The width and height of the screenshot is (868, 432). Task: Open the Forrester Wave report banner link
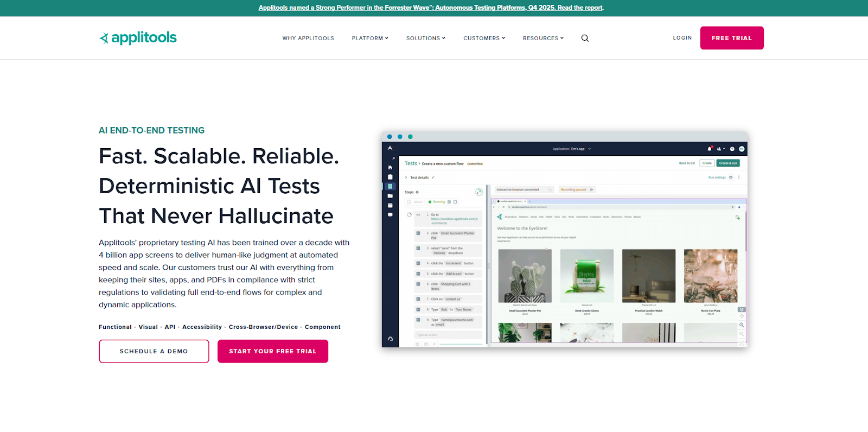tap(431, 8)
